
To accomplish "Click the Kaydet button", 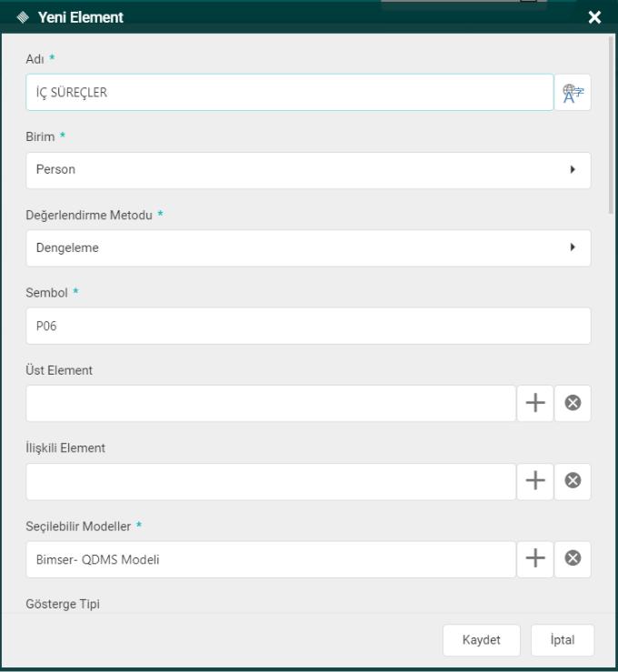I will click(x=482, y=638).
